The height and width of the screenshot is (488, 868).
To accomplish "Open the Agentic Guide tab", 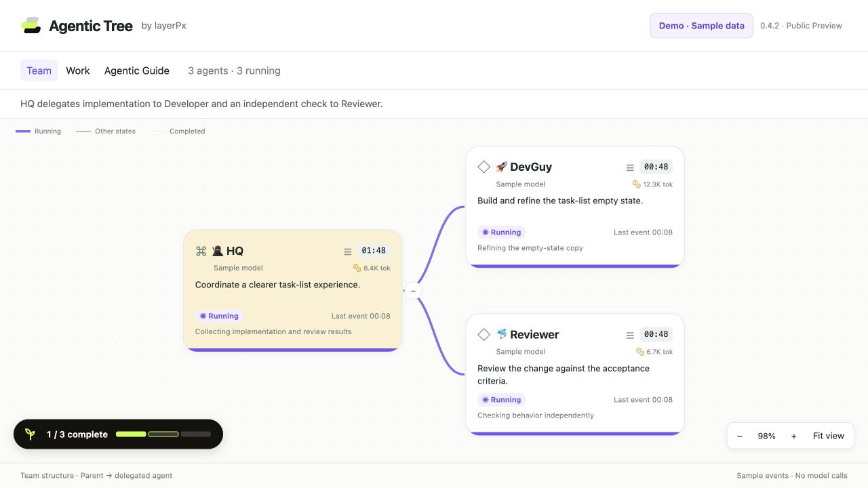I will [x=137, y=70].
